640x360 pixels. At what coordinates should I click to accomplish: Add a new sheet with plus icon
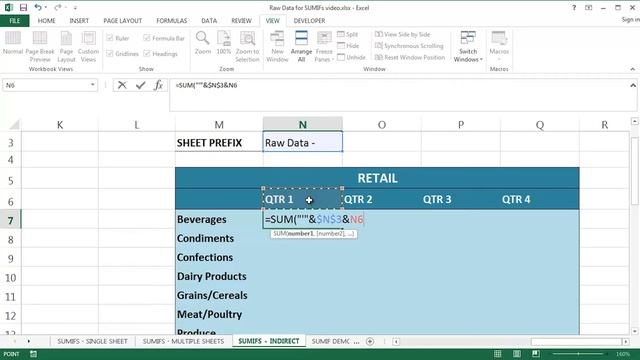[x=370, y=341]
